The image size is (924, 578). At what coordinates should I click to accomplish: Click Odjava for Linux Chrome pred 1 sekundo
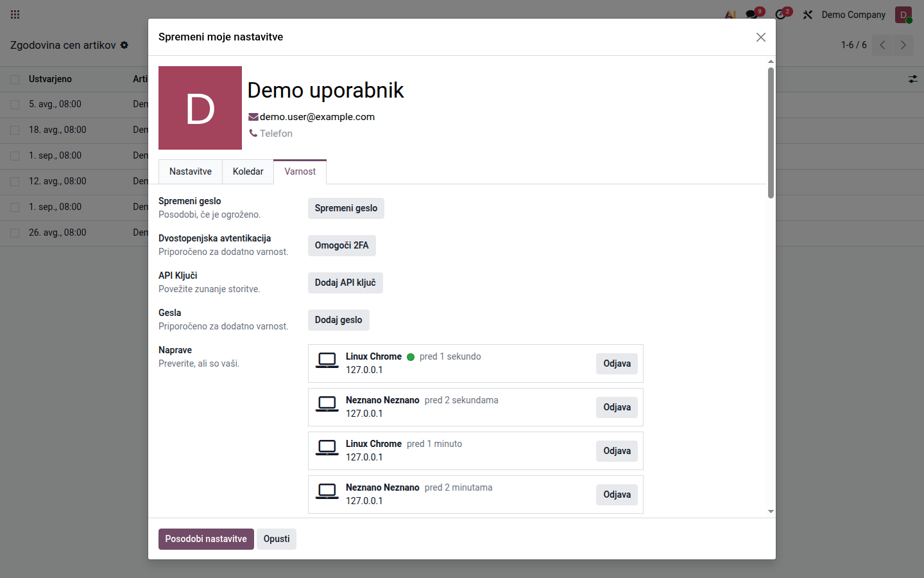pyautogui.click(x=617, y=363)
